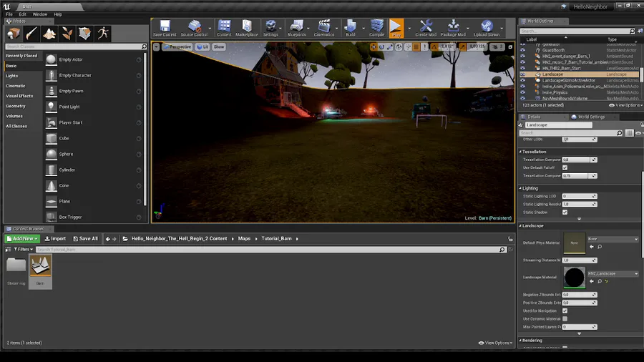Toggle visibility of leslie_Physics actor
Image resolution: width=644 pixels, height=362 pixels.
coord(522,92)
